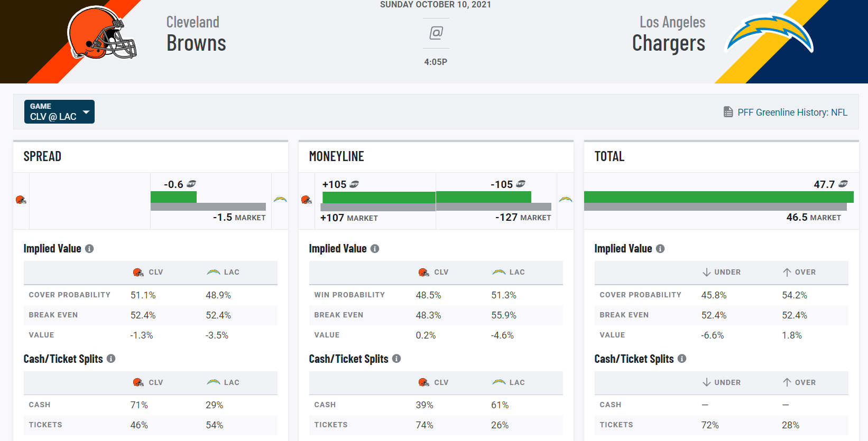Show info for Spread Implied Value
This screenshot has width=868, height=441.
89,249
